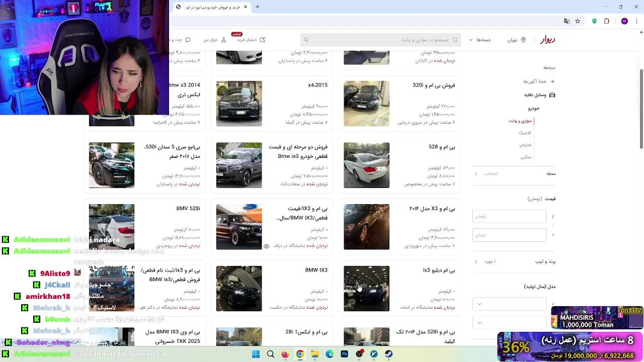The image size is (644, 362).
Task: Click the BMW 528i car thumbnail
Action: (112, 227)
